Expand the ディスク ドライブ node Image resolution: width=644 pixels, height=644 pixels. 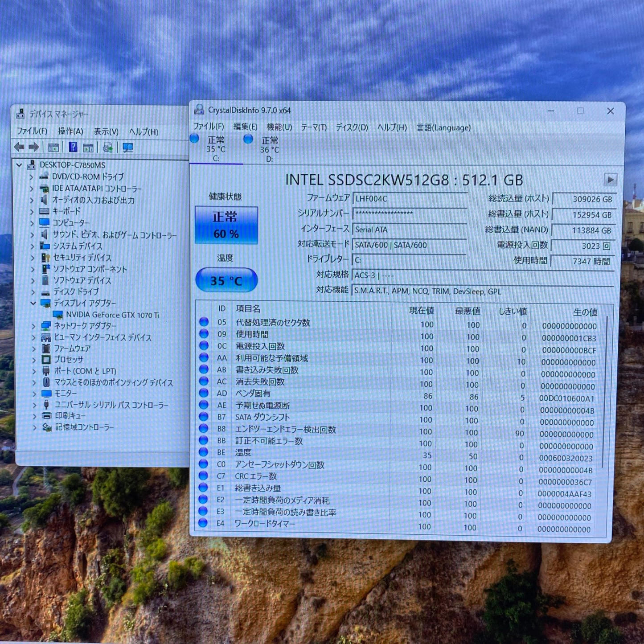pyautogui.click(x=33, y=292)
